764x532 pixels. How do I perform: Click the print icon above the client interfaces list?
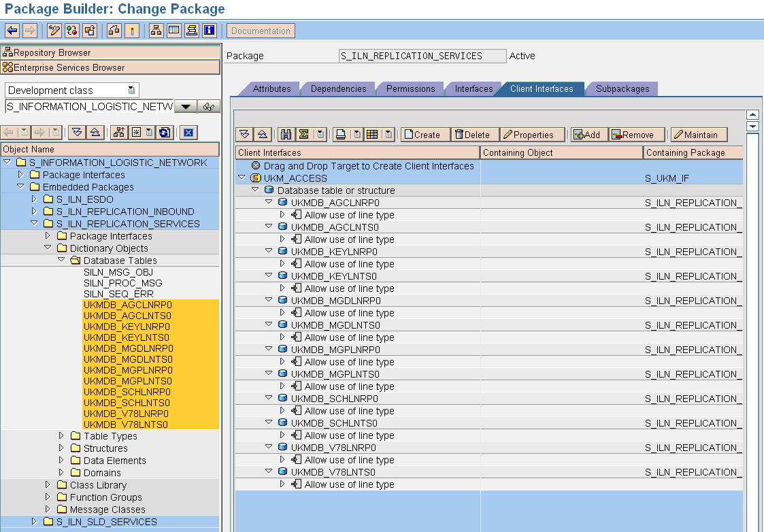pos(341,135)
